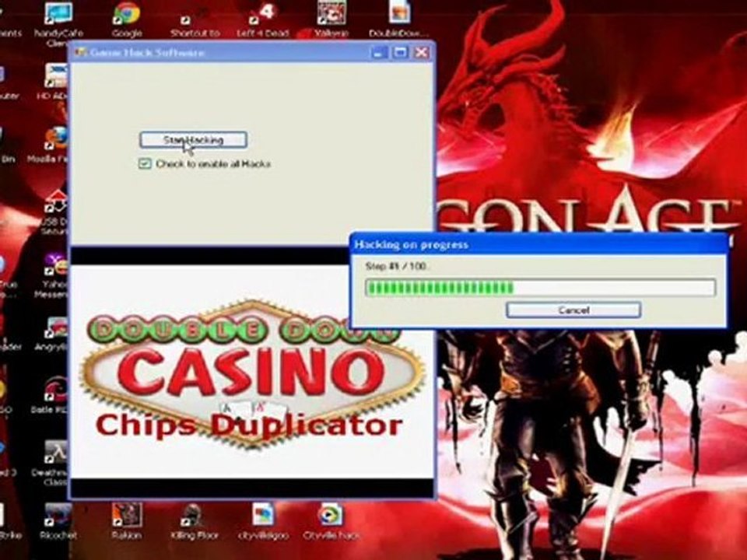Open the Ricochet desktop shortcut
Image resolution: width=747 pixels, height=560 pixels.
58,522
